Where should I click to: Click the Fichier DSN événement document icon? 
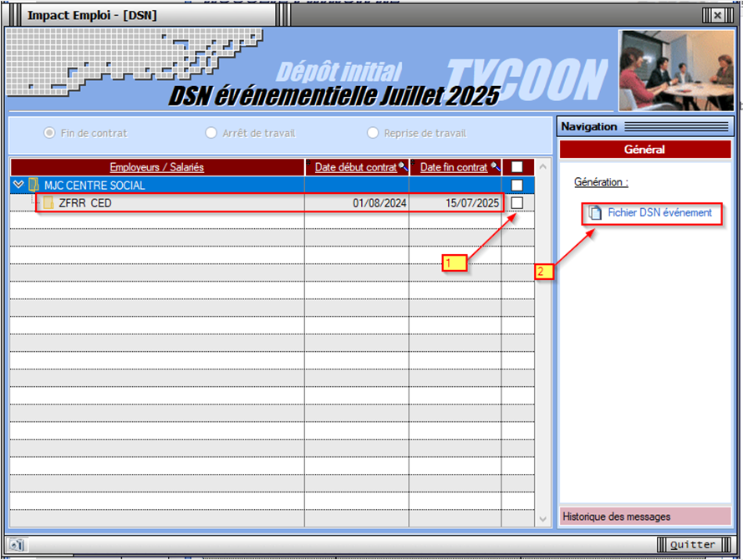(595, 213)
